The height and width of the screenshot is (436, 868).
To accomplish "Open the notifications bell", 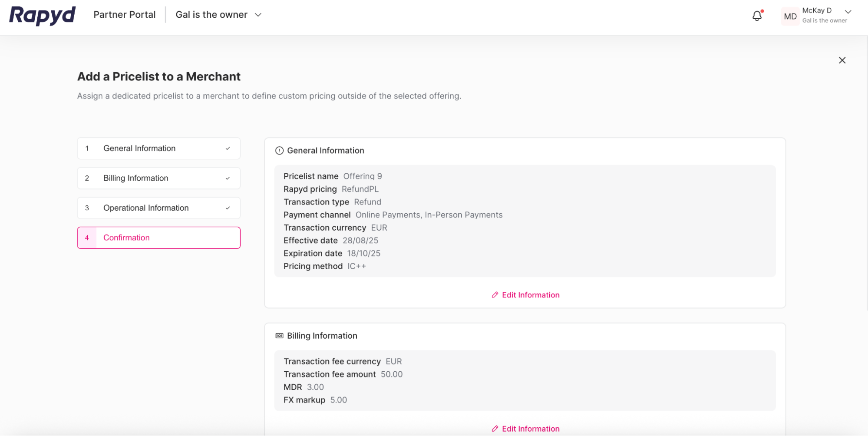I will (x=757, y=15).
